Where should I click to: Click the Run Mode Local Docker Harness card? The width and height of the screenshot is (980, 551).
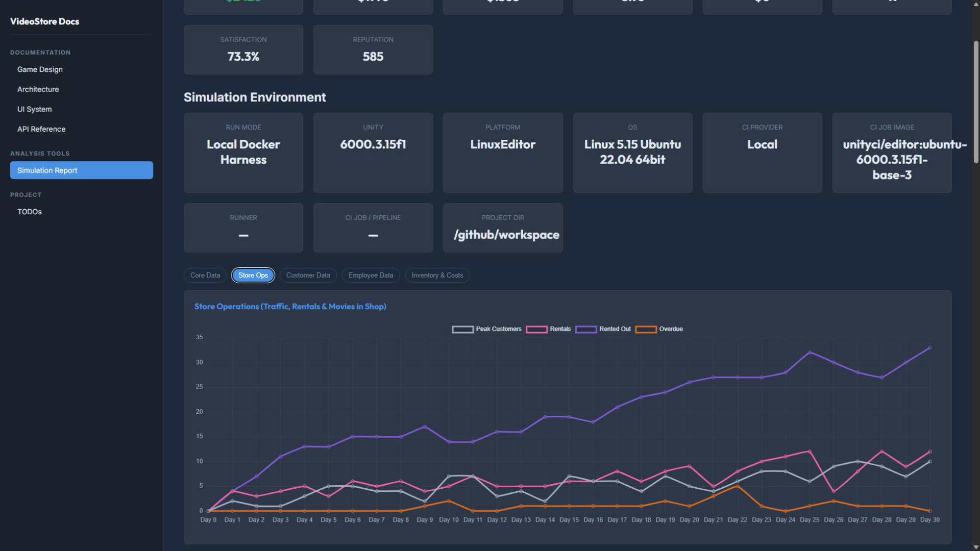click(243, 153)
